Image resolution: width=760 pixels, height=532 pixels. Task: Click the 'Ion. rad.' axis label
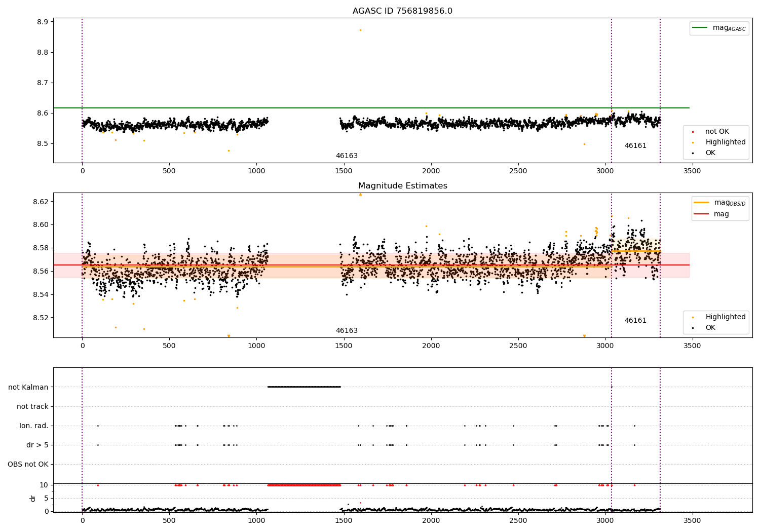click(33, 426)
